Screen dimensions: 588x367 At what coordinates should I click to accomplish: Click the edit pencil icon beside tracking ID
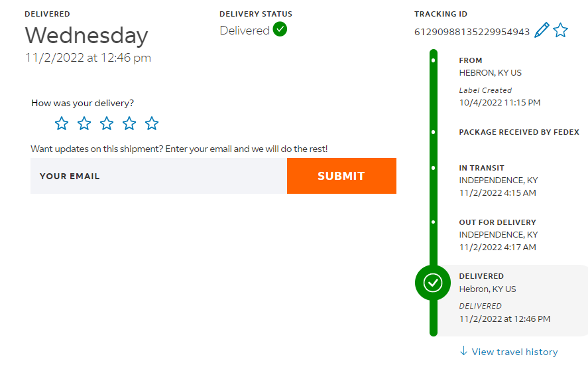(x=542, y=30)
